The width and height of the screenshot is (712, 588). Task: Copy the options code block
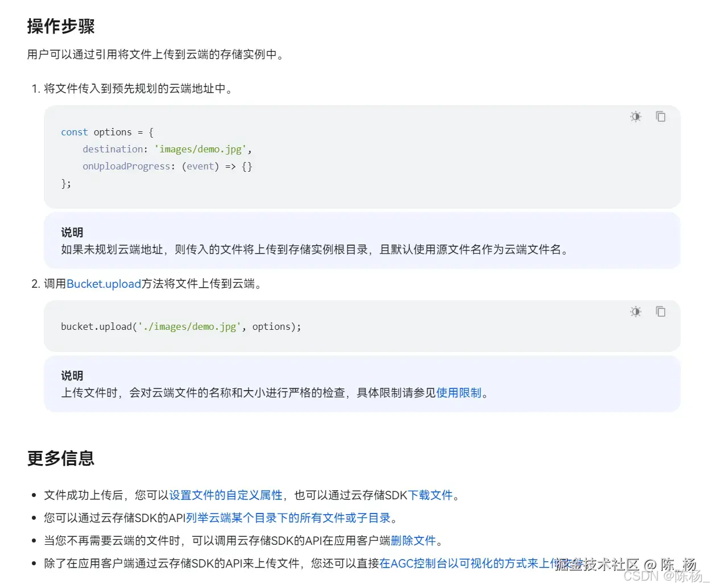[x=661, y=117]
